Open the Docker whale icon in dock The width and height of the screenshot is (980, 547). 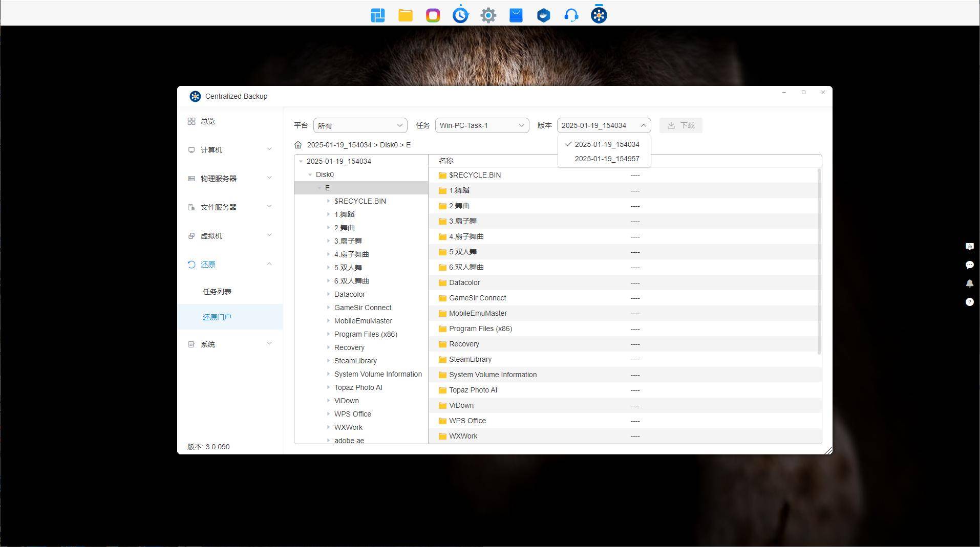543,15
